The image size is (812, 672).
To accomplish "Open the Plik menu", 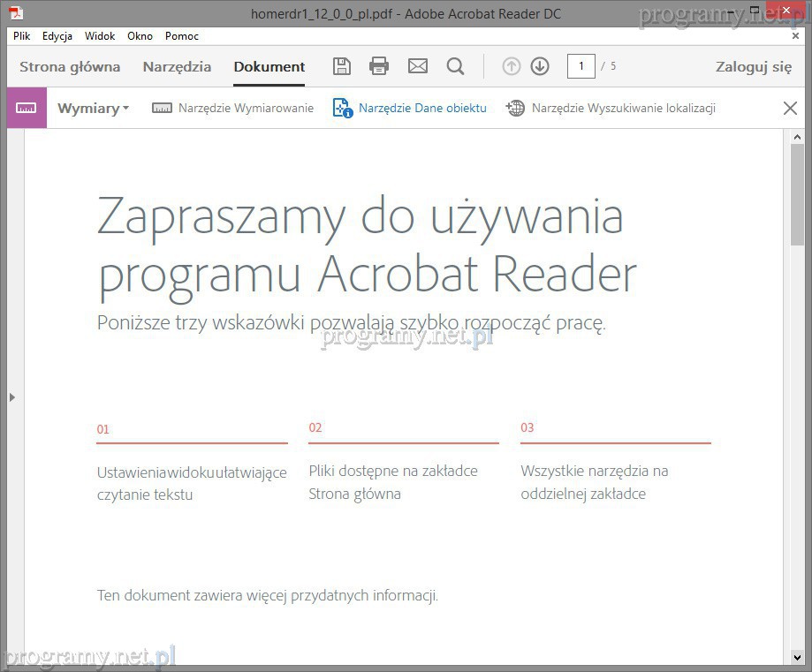I will pyautogui.click(x=22, y=36).
